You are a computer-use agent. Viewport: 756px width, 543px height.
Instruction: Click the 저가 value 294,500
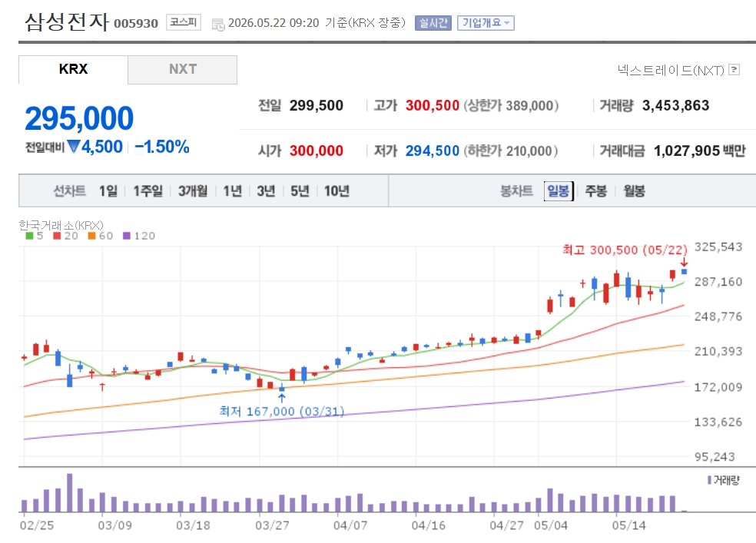[432, 151]
